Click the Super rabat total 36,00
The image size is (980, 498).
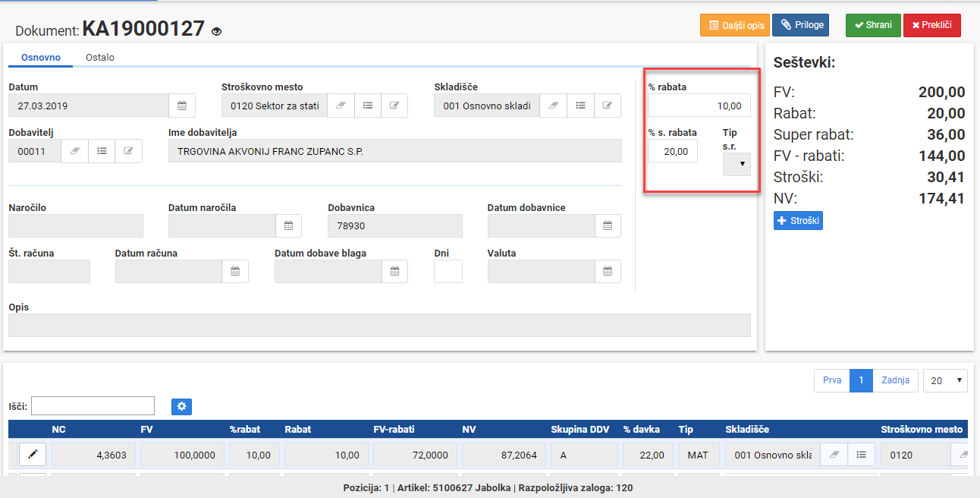pyautogui.click(x=946, y=135)
